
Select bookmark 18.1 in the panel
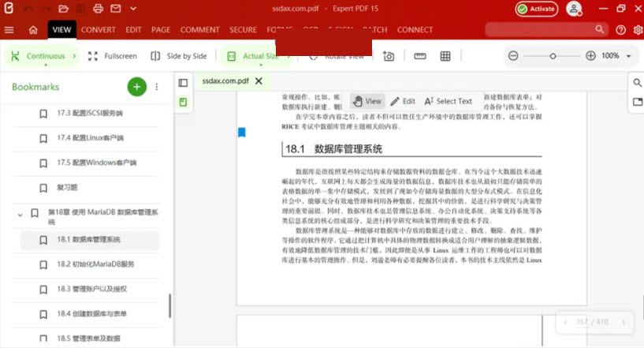click(90, 239)
